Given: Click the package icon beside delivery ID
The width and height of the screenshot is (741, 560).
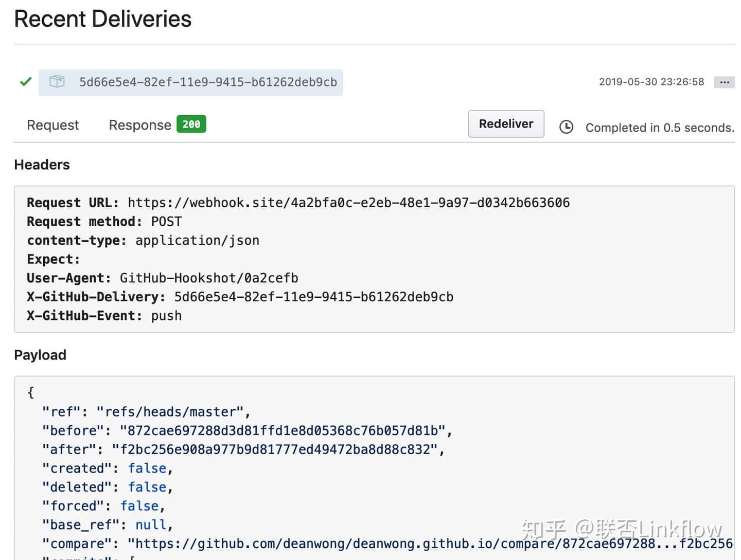Looking at the screenshot, I should point(57,81).
